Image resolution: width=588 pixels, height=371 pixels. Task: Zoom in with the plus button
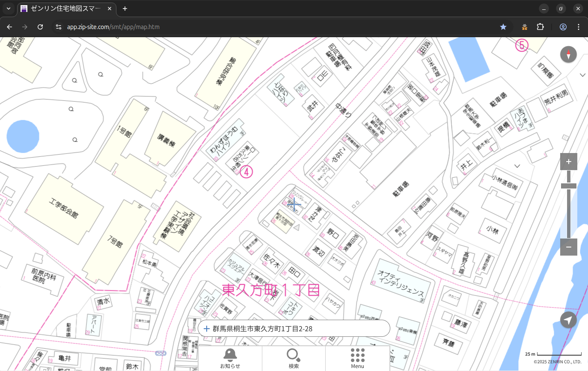tap(568, 162)
